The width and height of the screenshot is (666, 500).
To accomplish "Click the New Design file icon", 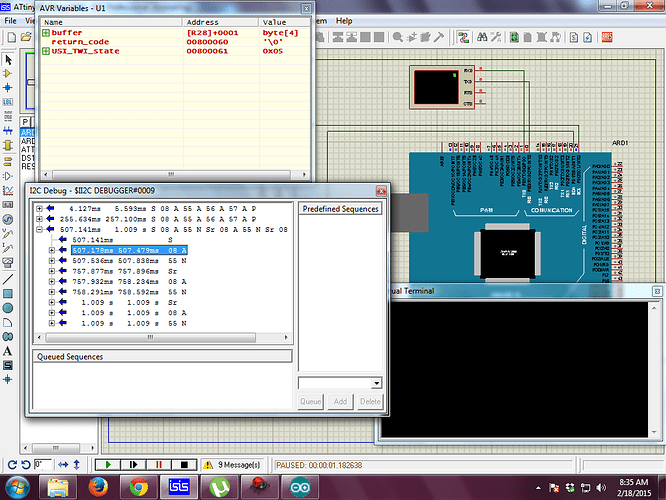I will 12,37.
